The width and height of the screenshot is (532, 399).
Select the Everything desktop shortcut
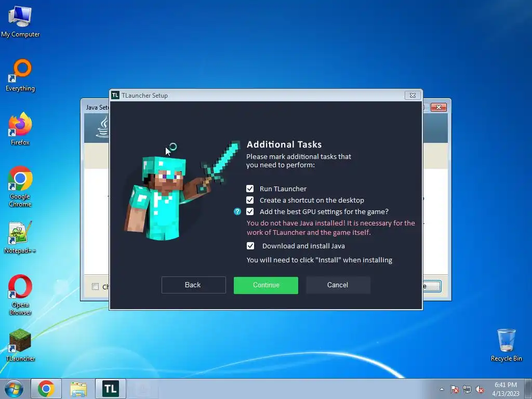click(20, 75)
